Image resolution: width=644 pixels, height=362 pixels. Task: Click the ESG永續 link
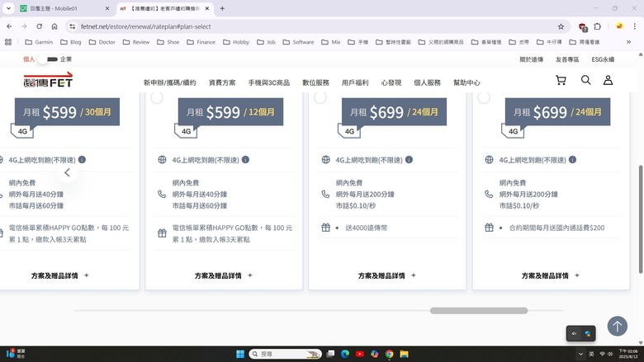click(603, 59)
